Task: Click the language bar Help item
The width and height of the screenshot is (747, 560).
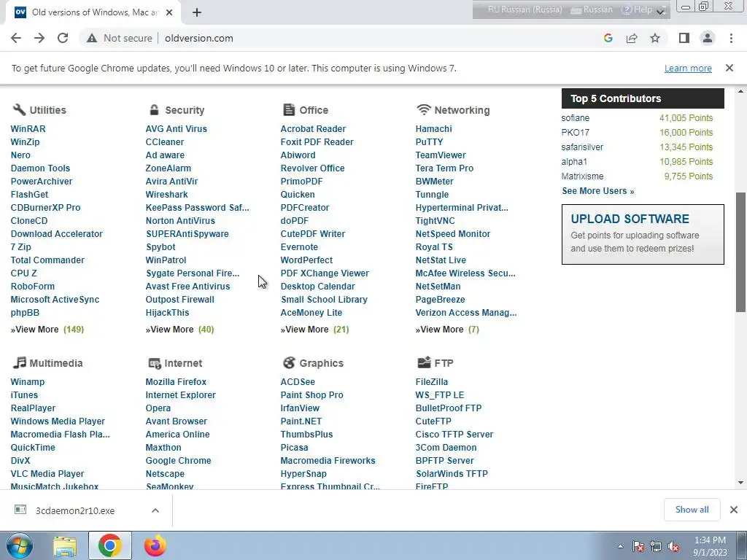Action: click(x=636, y=10)
